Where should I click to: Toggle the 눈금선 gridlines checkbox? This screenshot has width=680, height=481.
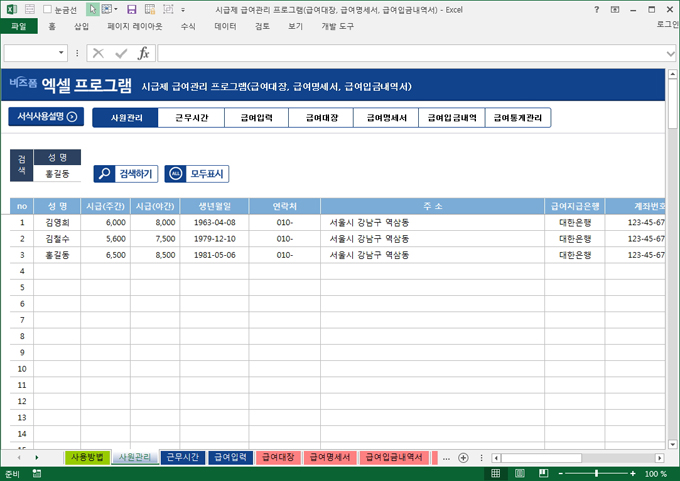click(x=47, y=9)
